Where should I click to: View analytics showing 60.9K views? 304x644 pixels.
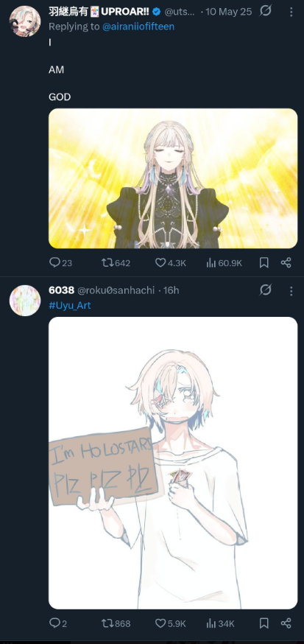coord(224,262)
